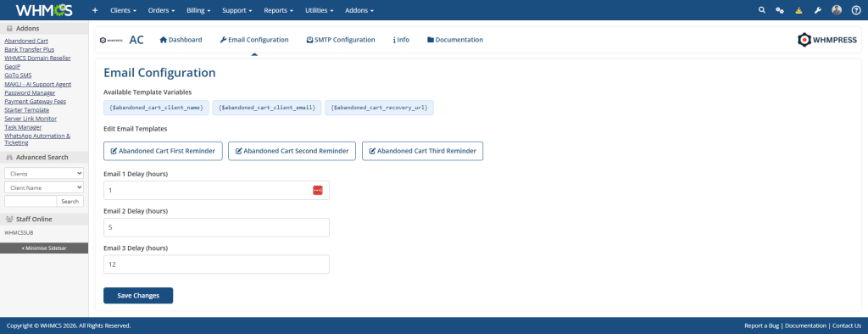The image size is (868, 334).
Task: Open the Info tab
Action: [x=401, y=40]
